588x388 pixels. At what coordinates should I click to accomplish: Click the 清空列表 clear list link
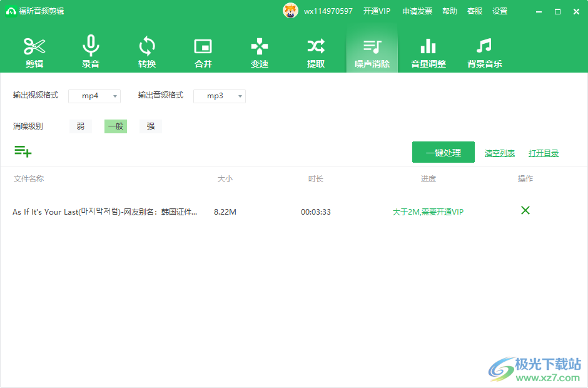(x=500, y=153)
